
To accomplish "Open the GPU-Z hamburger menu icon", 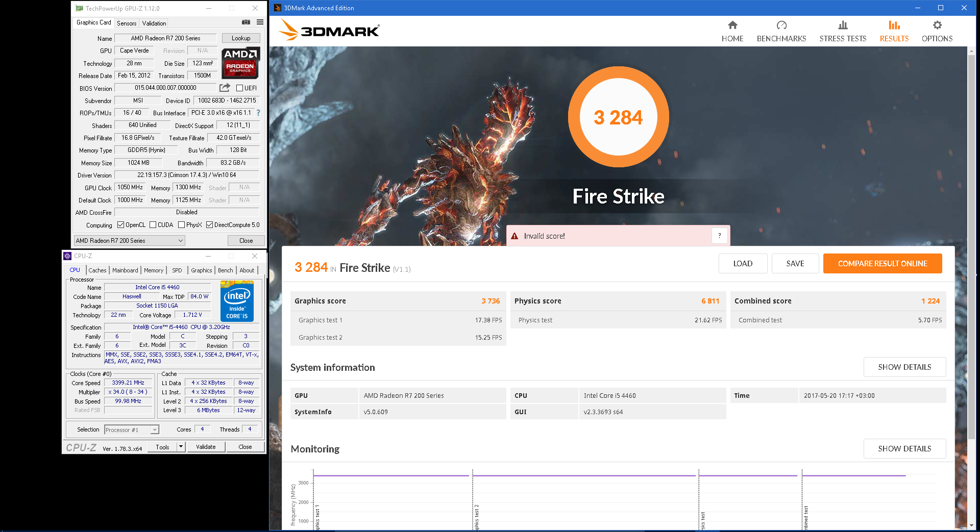I will point(260,22).
